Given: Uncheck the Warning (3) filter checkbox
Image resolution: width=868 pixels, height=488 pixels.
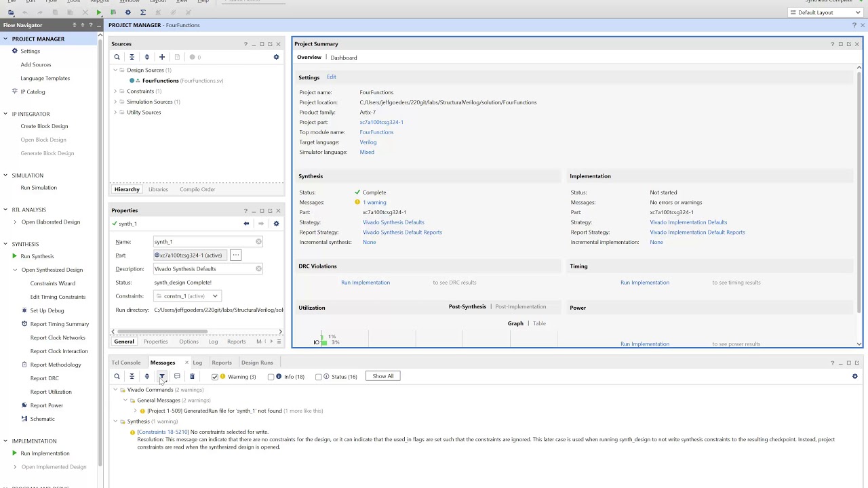Looking at the screenshot, I should [215, 377].
